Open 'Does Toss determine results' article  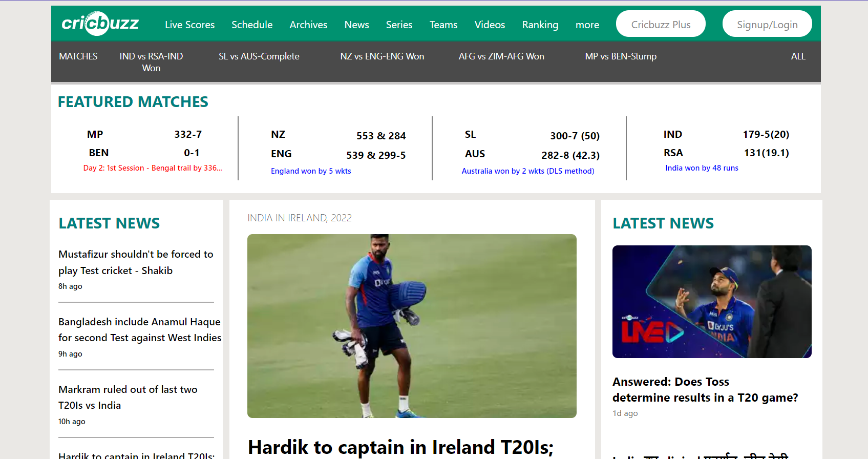tap(705, 389)
